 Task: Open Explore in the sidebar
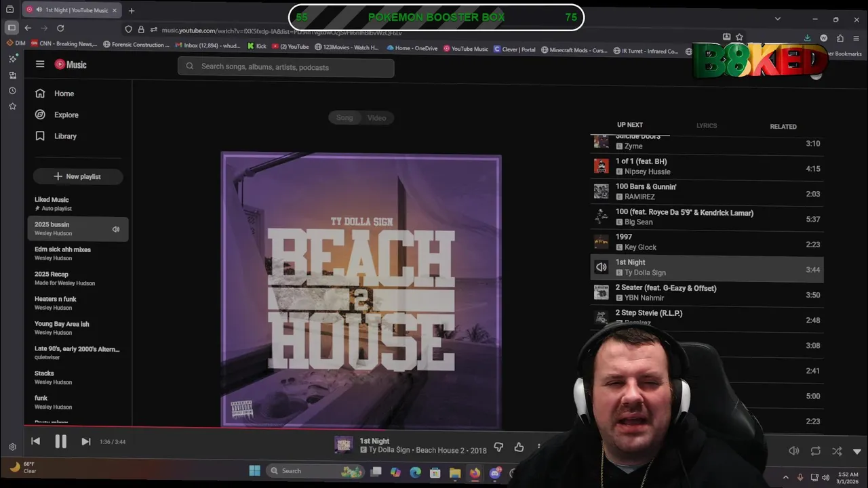pos(57,115)
